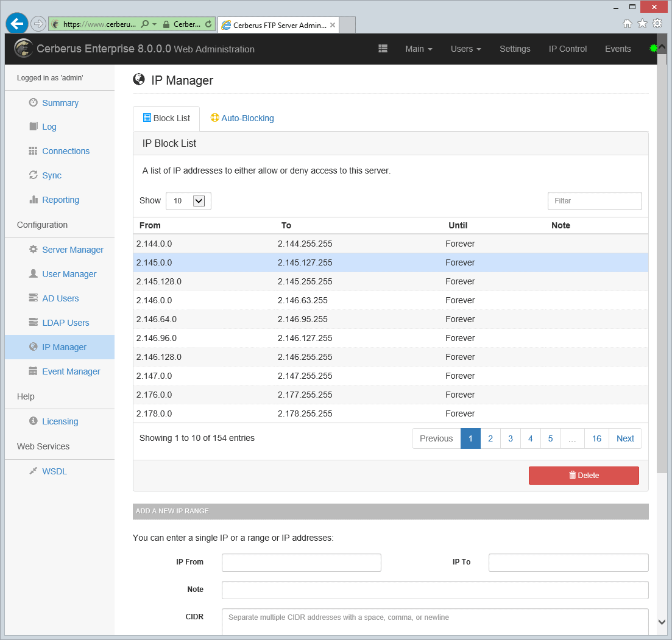Open browser tools gear icon
Image resolution: width=672 pixels, height=640 pixels.
[x=657, y=24]
